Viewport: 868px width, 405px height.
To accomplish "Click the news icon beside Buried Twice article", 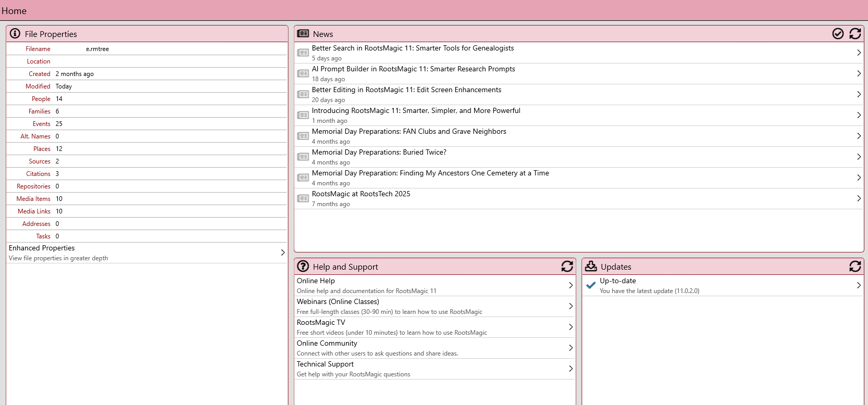I will click(303, 157).
